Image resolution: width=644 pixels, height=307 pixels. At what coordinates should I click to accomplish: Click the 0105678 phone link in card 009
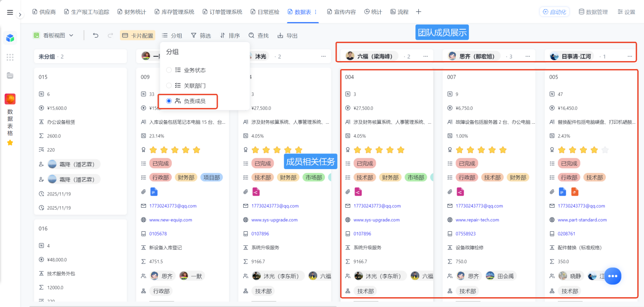(158, 234)
